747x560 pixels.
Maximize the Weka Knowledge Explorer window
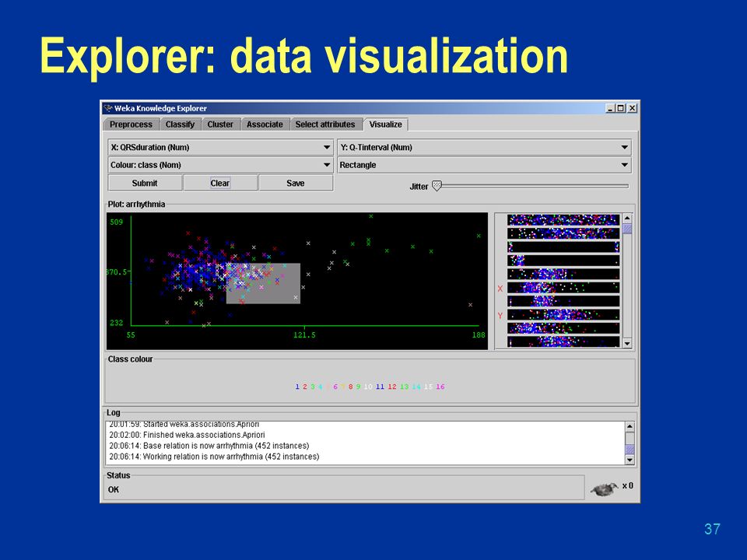(x=620, y=108)
